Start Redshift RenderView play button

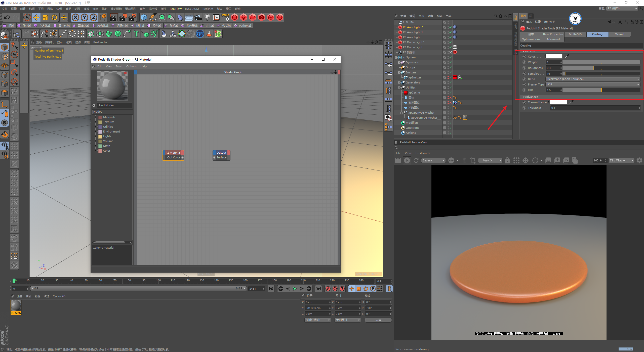tap(407, 160)
